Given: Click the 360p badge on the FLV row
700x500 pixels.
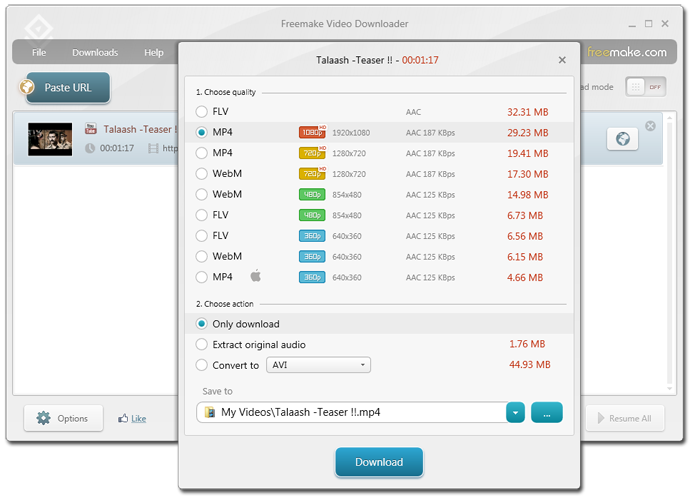Looking at the screenshot, I should point(312,236).
